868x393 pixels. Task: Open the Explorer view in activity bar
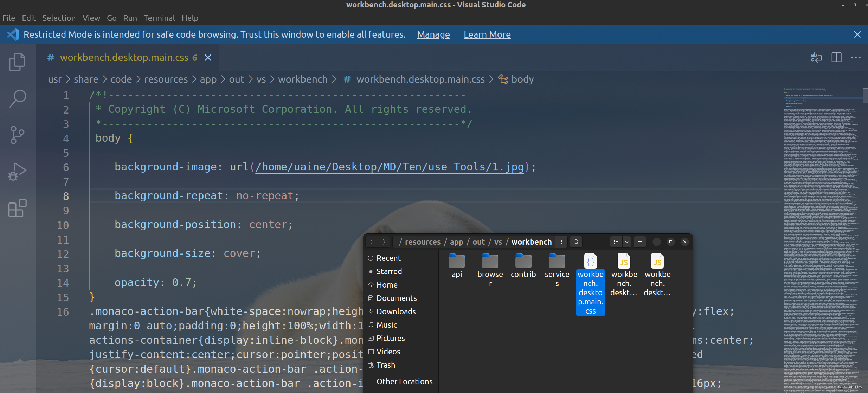click(x=17, y=62)
